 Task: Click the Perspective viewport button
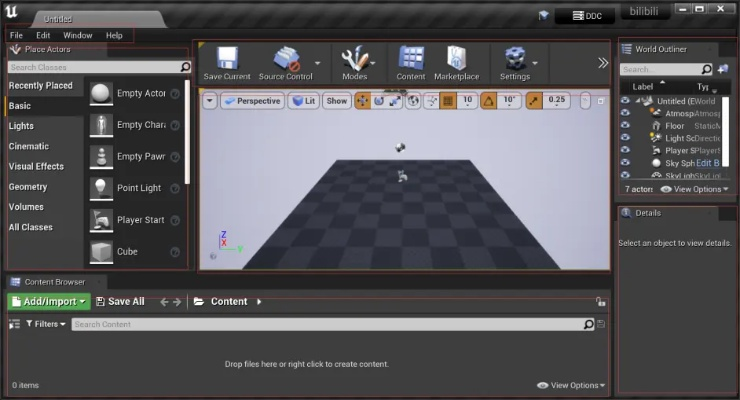252,101
